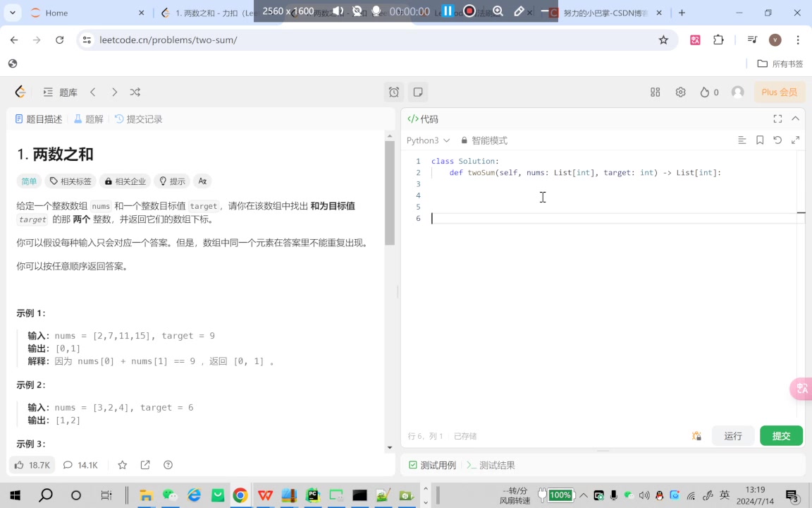This screenshot has width=812, height=508.
Task: Open the layout grid icon
Action: 655,92
